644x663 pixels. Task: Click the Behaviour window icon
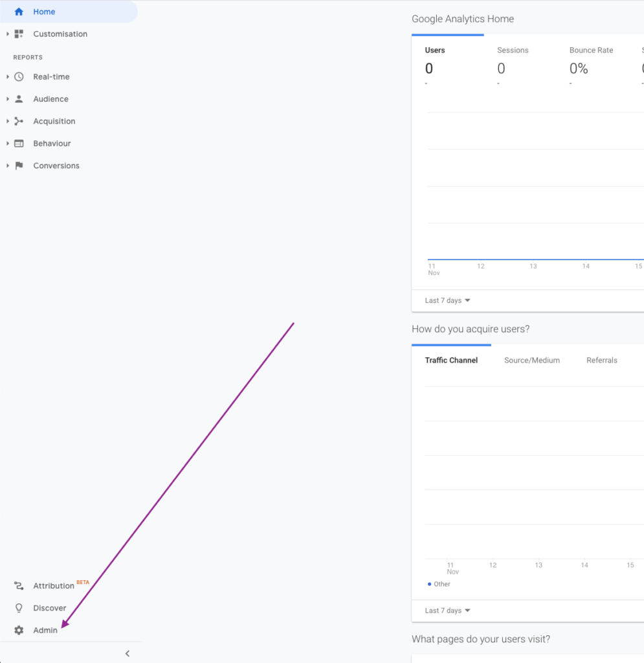click(19, 143)
